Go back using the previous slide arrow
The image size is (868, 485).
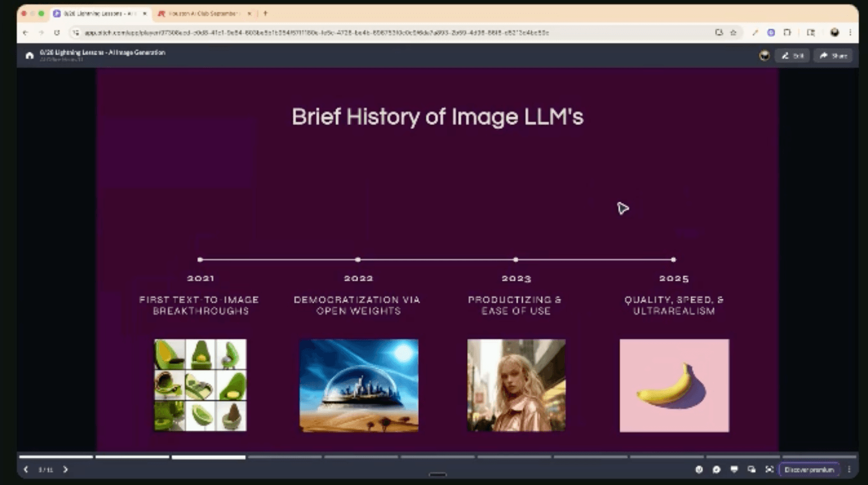coord(26,469)
